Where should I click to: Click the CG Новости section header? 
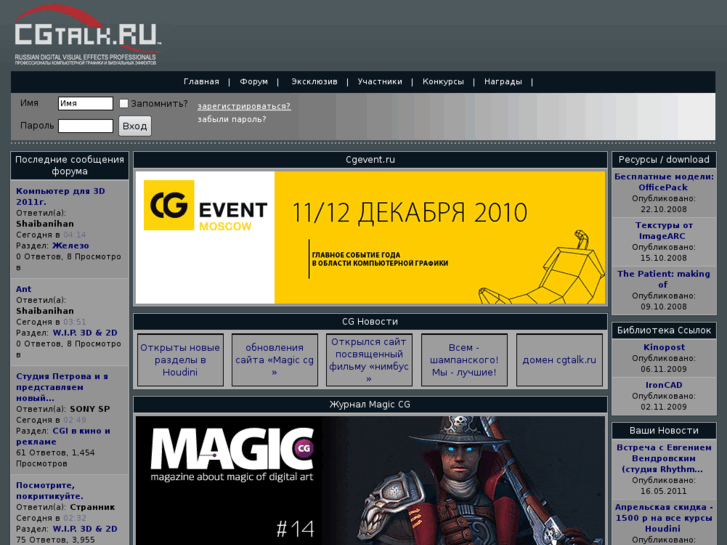click(x=370, y=321)
